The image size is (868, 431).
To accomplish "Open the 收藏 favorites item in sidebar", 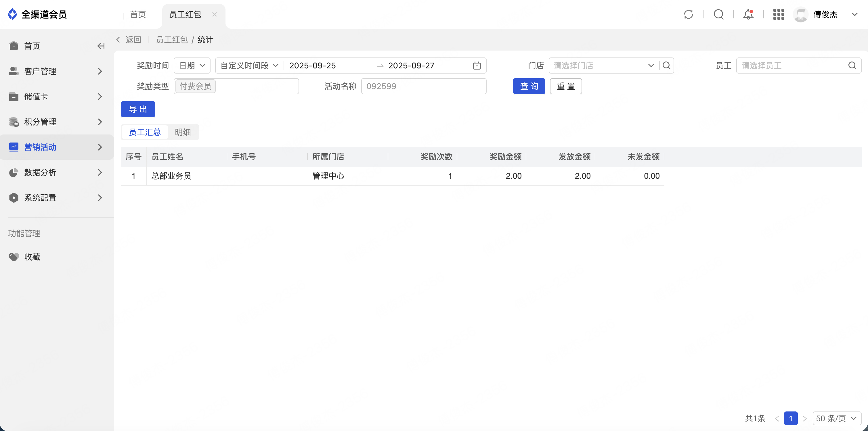I will click(x=32, y=257).
